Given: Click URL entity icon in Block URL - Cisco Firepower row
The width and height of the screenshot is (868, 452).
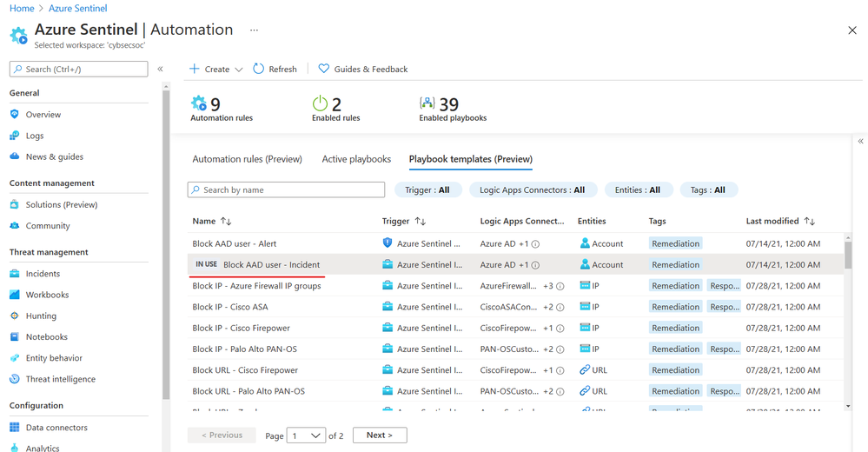Looking at the screenshot, I should tap(585, 369).
